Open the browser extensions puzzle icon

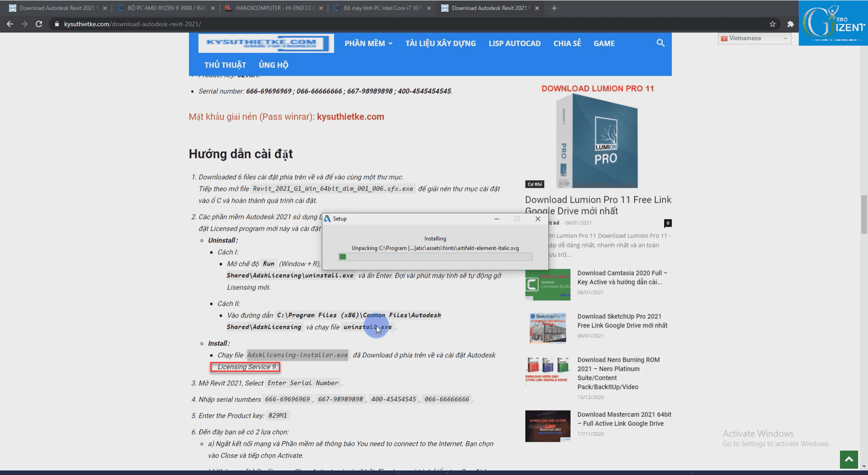790,24
